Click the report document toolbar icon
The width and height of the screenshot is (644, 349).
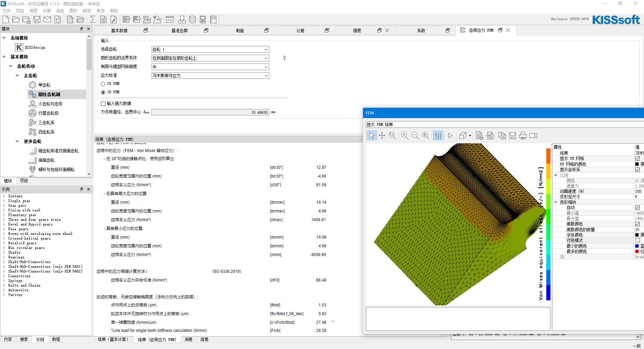103,19
